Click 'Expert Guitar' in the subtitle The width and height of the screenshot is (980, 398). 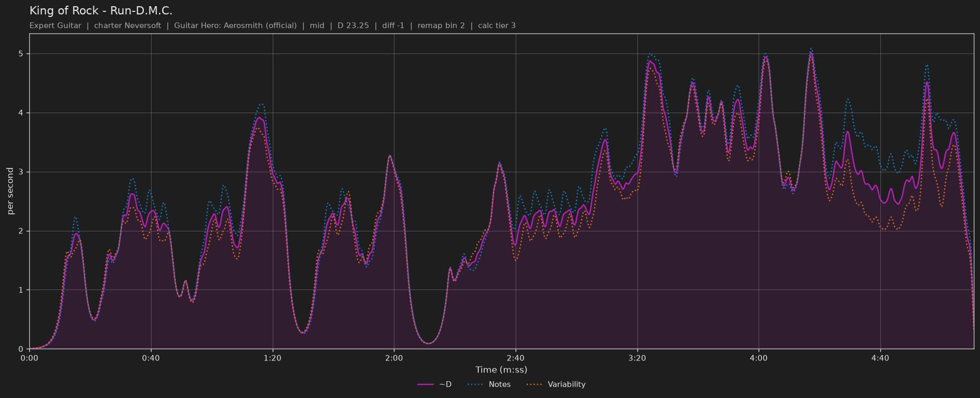pyautogui.click(x=55, y=25)
